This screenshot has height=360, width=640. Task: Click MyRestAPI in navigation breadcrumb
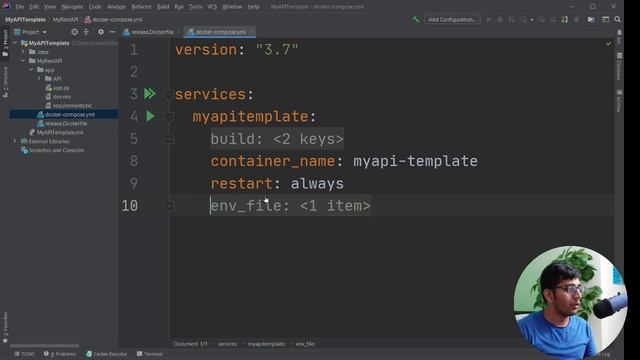click(x=65, y=19)
